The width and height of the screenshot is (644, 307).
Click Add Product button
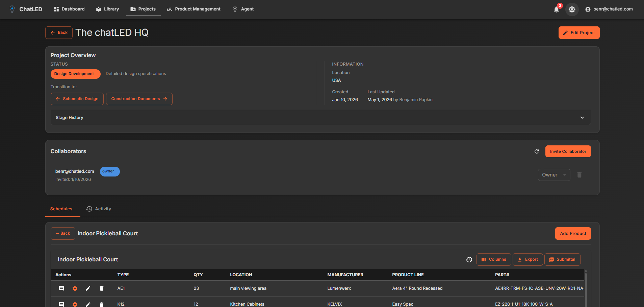573,234
